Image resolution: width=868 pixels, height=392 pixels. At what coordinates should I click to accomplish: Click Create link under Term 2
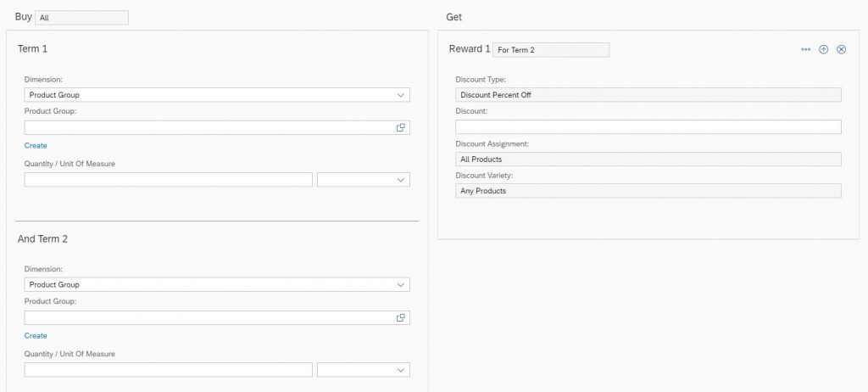(36, 335)
